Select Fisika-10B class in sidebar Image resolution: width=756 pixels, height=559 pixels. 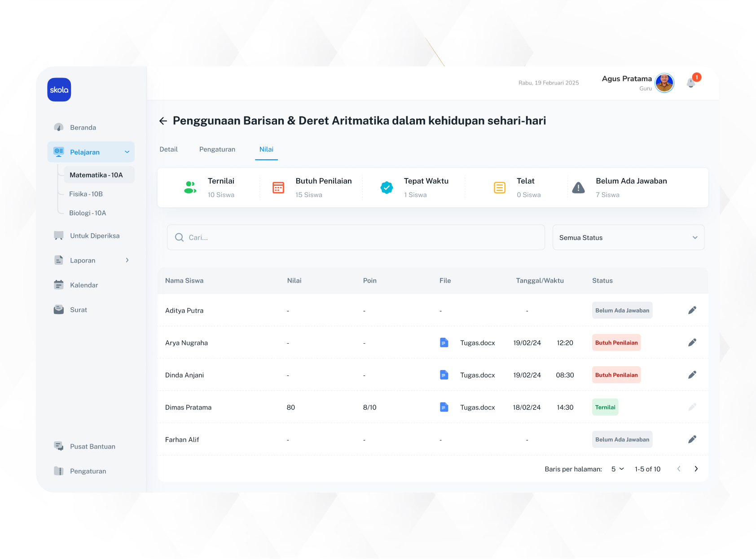[86, 194]
